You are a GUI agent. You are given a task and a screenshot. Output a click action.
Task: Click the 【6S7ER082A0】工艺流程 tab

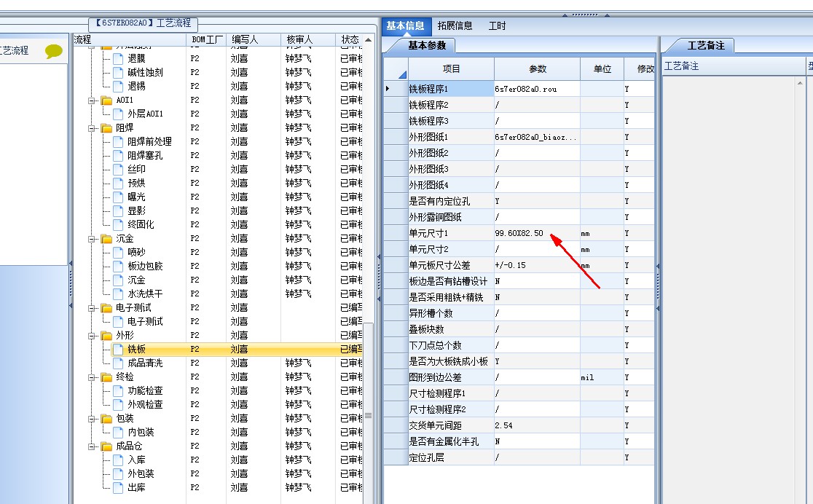[143, 23]
